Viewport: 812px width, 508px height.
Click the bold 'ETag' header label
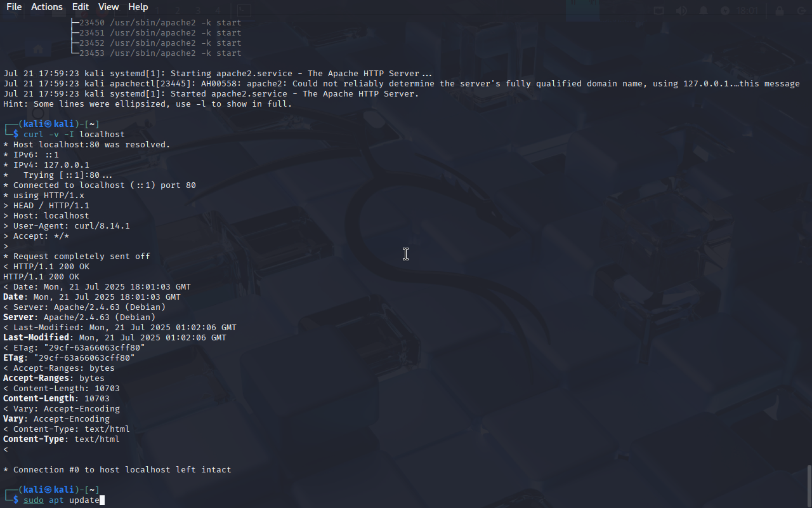[13, 358]
